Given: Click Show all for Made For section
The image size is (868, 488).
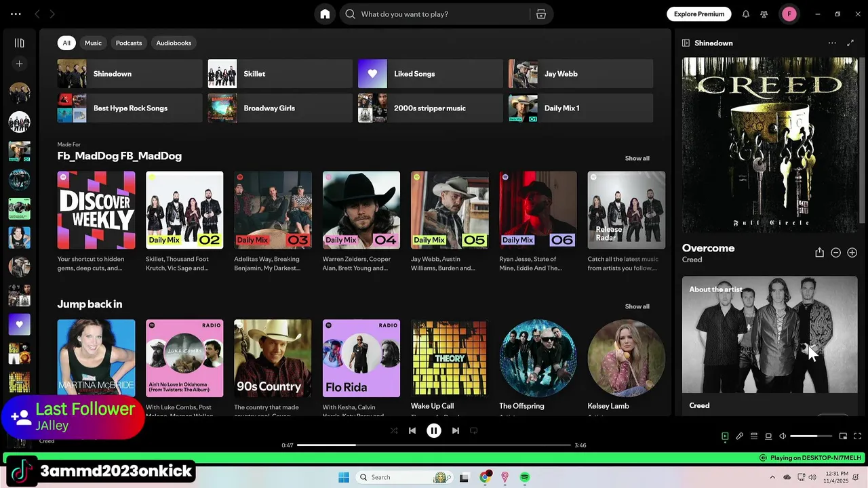Looking at the screenshot, I should (x=637, y=158).
